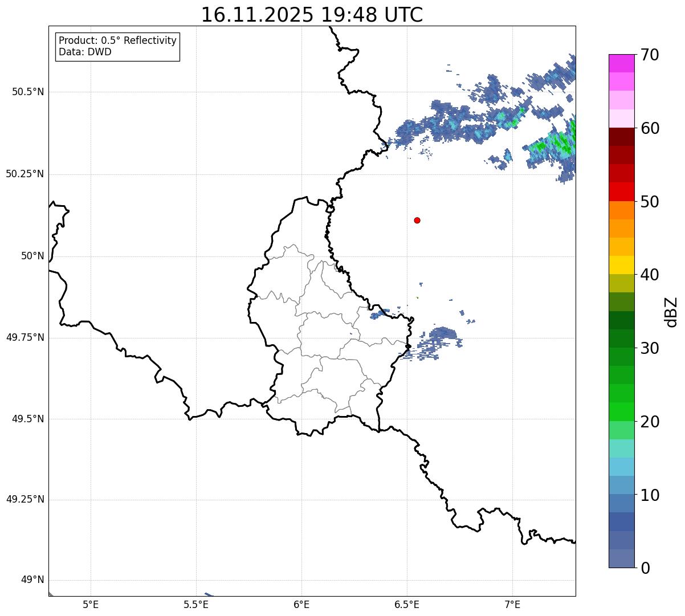
Task: Click the '49.25°N' latitude label
Action: pyautogui.click(x=25, y=499)
